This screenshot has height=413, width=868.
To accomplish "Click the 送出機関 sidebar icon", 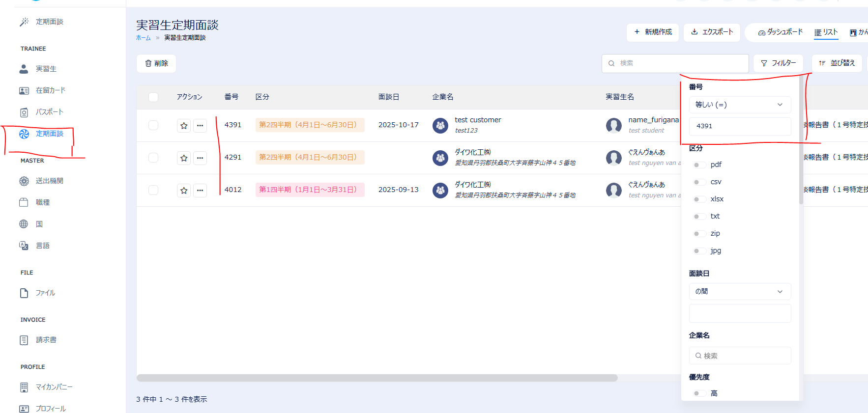I will click(x=24, y=181).
